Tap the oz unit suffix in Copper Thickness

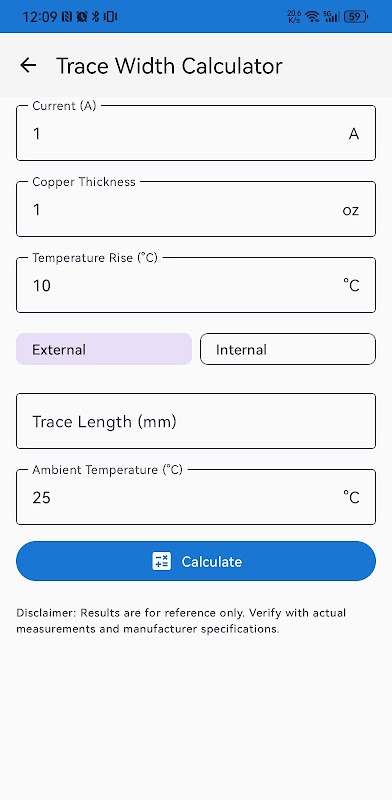coord(351,210)
